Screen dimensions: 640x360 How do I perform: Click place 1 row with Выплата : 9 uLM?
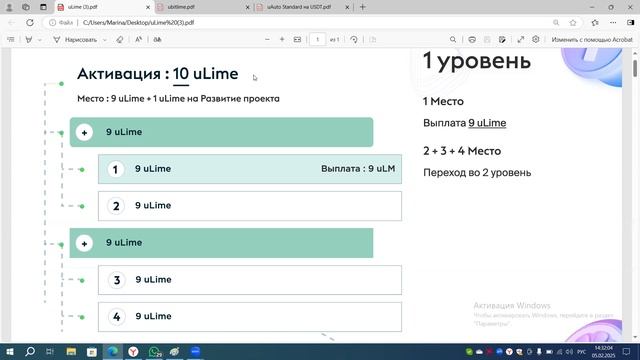point(250,169)
